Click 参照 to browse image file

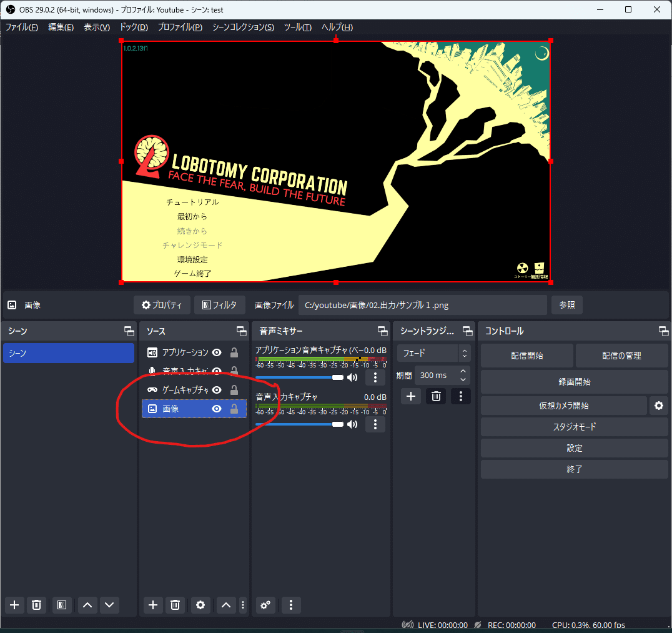567,305
